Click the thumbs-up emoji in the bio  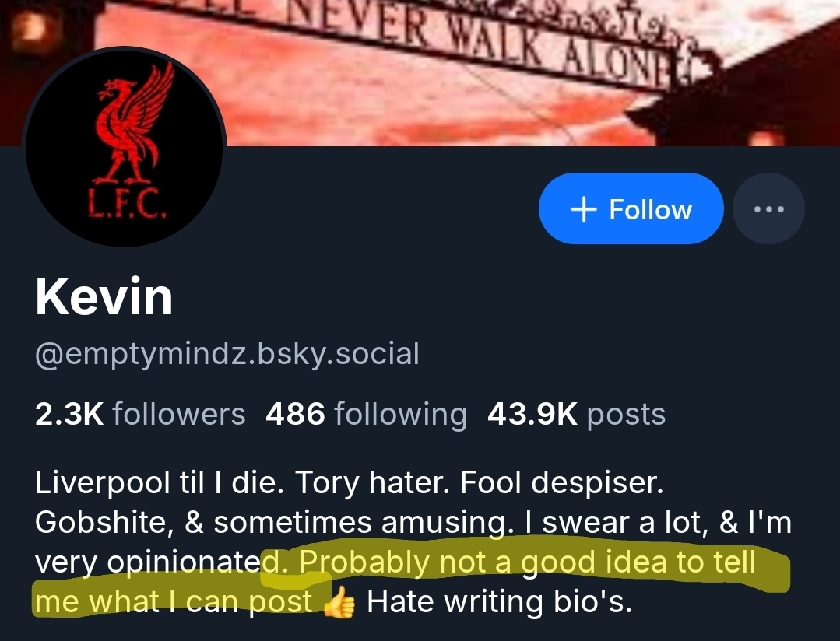point(337,603)
